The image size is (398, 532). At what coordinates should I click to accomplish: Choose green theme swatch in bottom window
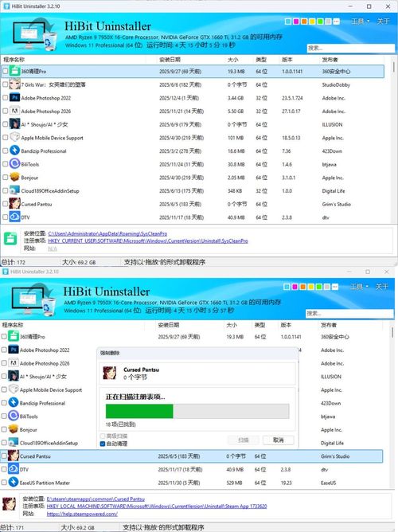point(318,287)
